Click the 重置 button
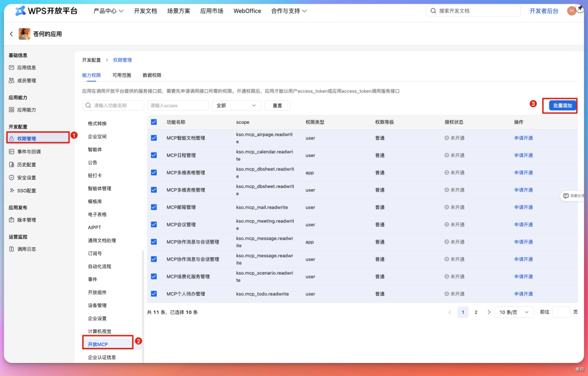588x376 pixels. 277,106
